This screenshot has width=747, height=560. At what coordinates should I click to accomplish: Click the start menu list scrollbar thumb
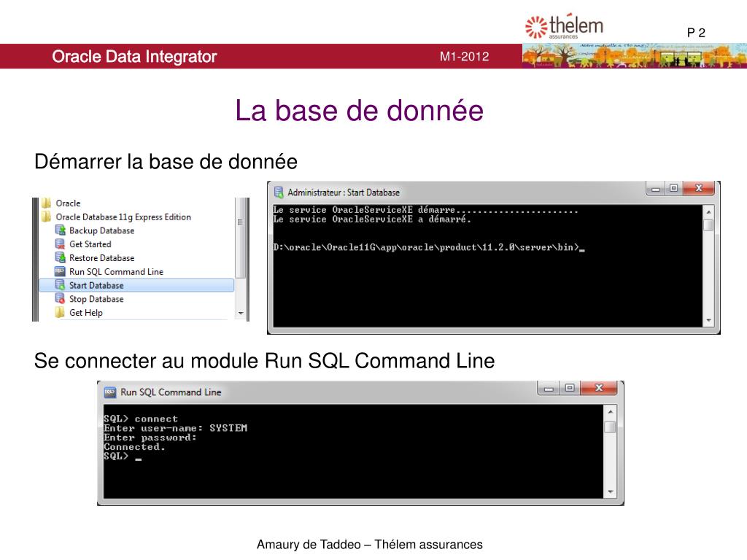coord(241,238)
